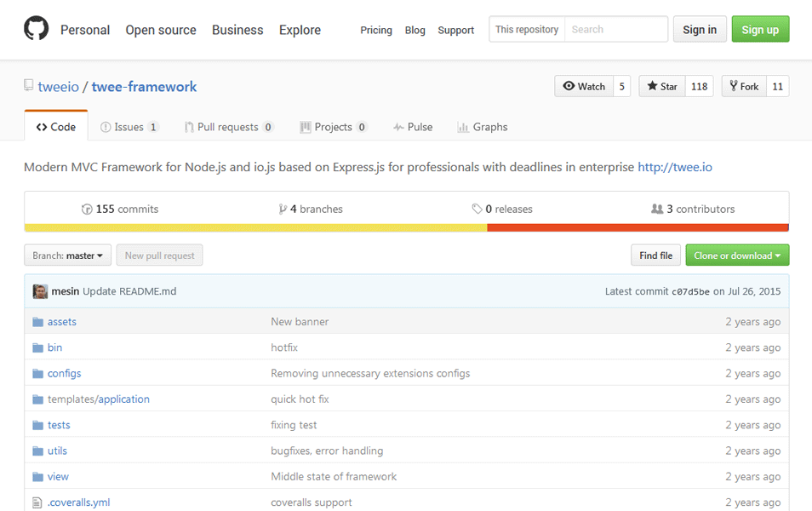View the Graphs tab
Image resolution: width=812 pixels, height=511 pixels.
click(483, 127)
